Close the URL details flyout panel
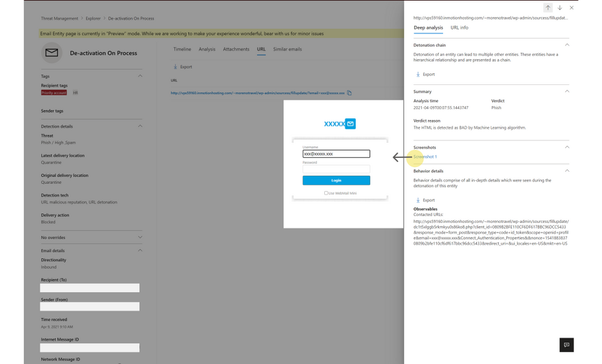The width and height of the screenshot is (602, 364). click(x=572, y=8)
